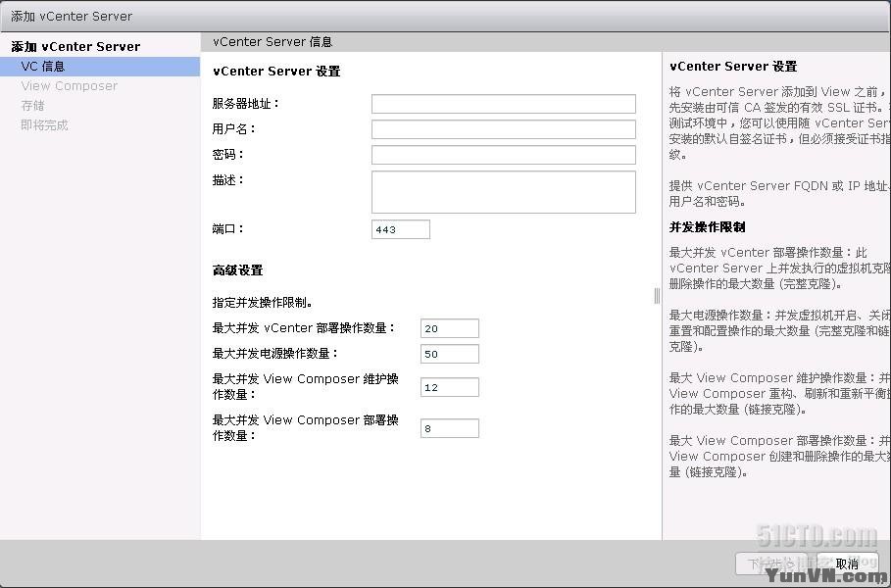Click the View Composer 部署操作数量 field showing 8

pos(450,428)
